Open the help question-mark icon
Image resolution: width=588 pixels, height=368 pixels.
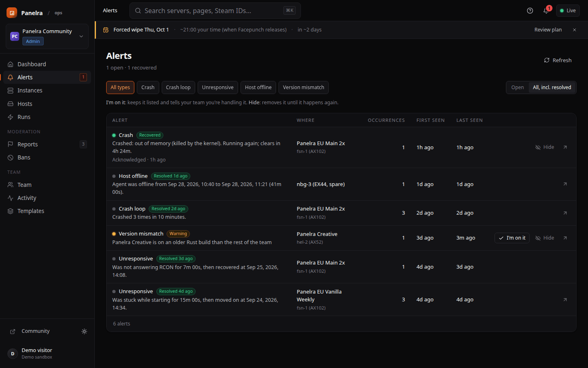click(530, 11)
